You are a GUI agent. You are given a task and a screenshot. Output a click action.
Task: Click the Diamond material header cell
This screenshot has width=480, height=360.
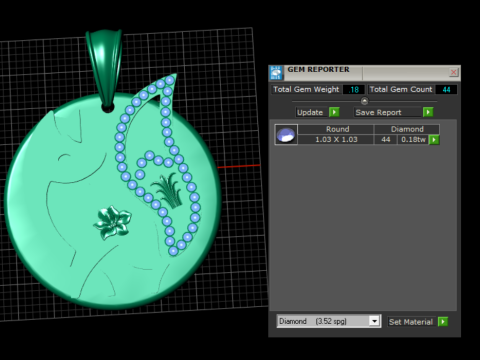point(407,129)
